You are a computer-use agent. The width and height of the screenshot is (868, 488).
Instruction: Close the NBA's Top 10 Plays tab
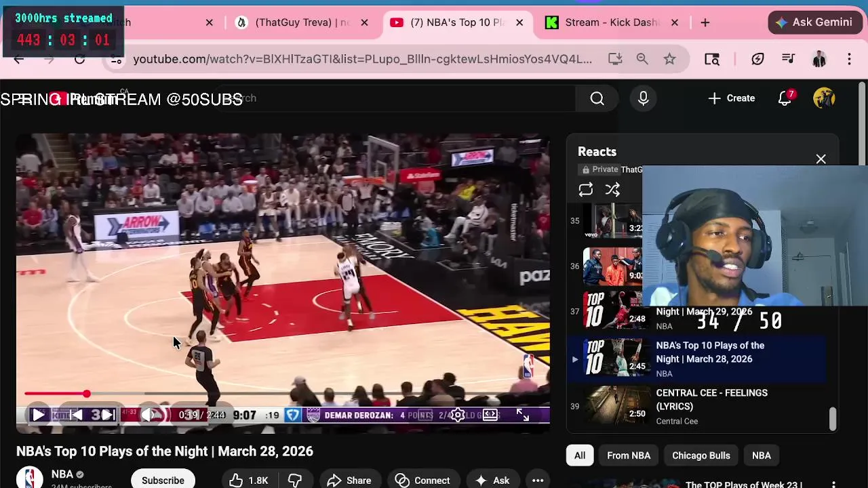click(519, 22)
